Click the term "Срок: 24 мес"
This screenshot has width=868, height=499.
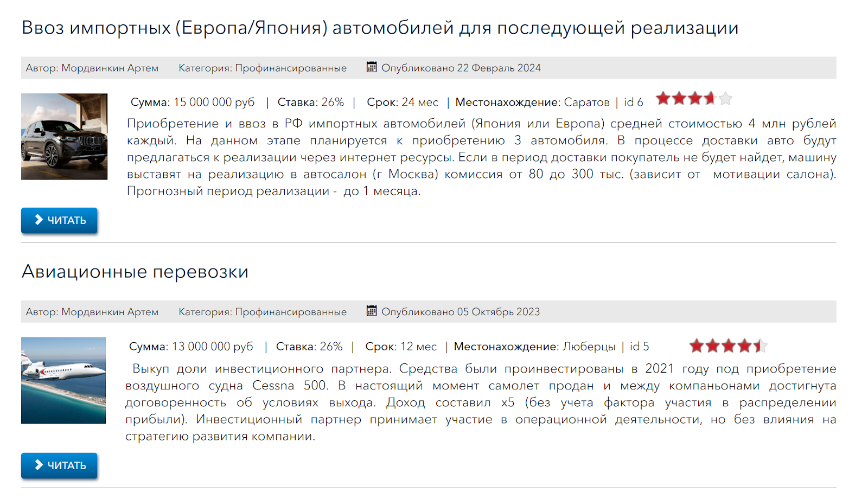[403, 102]
